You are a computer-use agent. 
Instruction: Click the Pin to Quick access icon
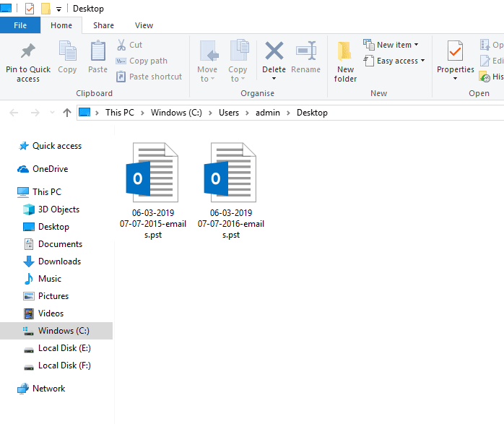coord(28,51)
